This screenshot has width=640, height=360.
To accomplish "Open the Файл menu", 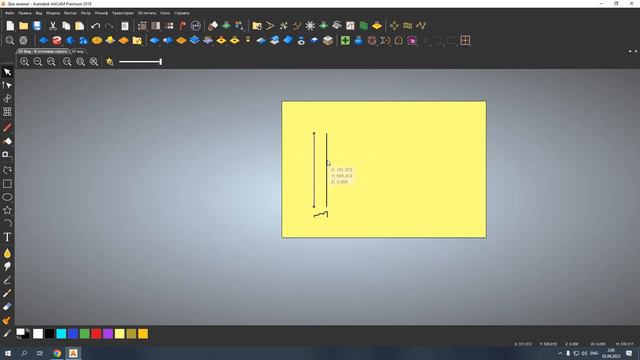I will tap(9, 13).
